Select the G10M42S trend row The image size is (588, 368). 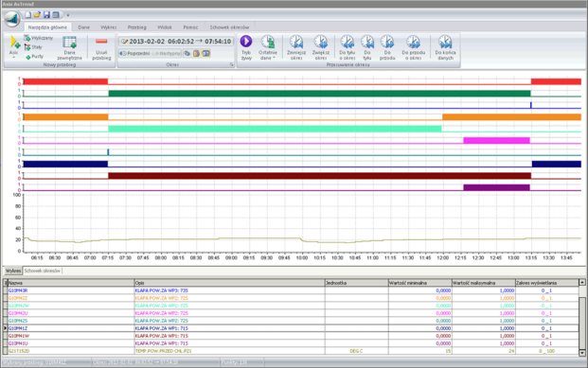[291, 321]
